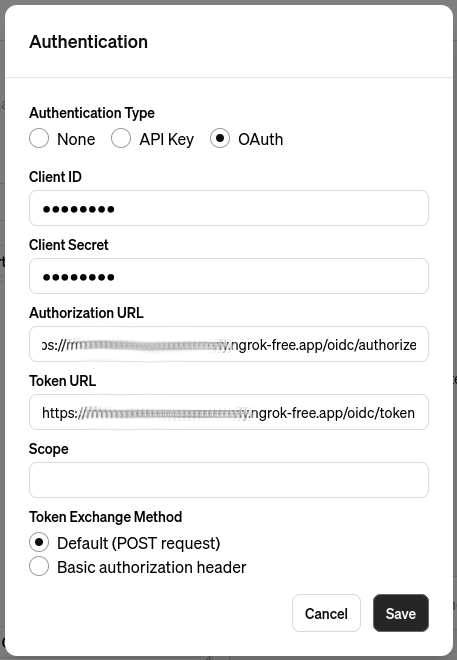Click the Client ID label

point(55,177)
